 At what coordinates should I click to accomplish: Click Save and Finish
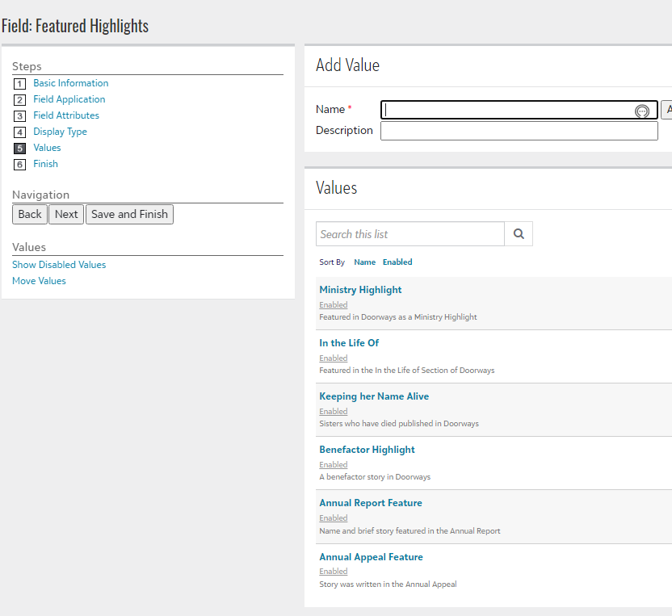(x=129, y=214)
